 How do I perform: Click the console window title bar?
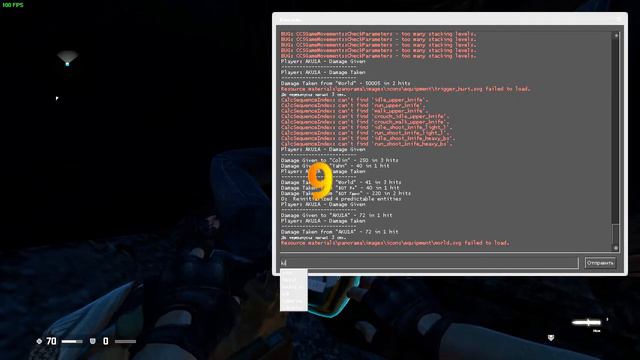pos(450,19)
